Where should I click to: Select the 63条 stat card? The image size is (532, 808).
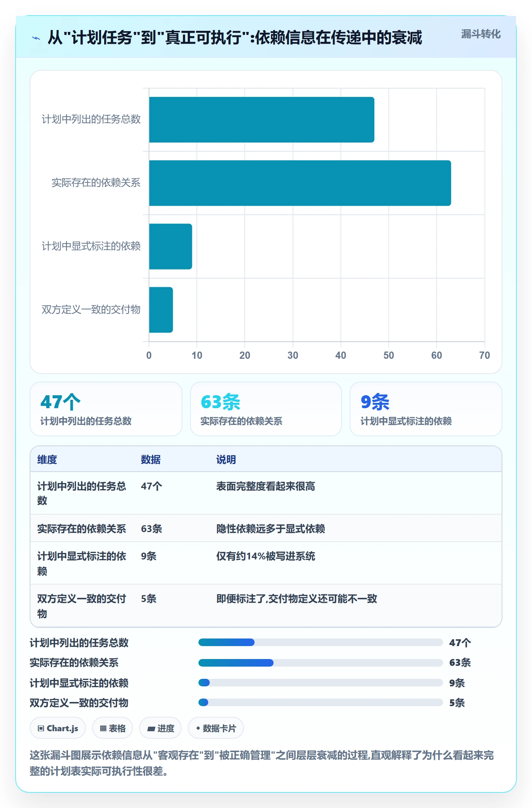[x=266, y=409]
